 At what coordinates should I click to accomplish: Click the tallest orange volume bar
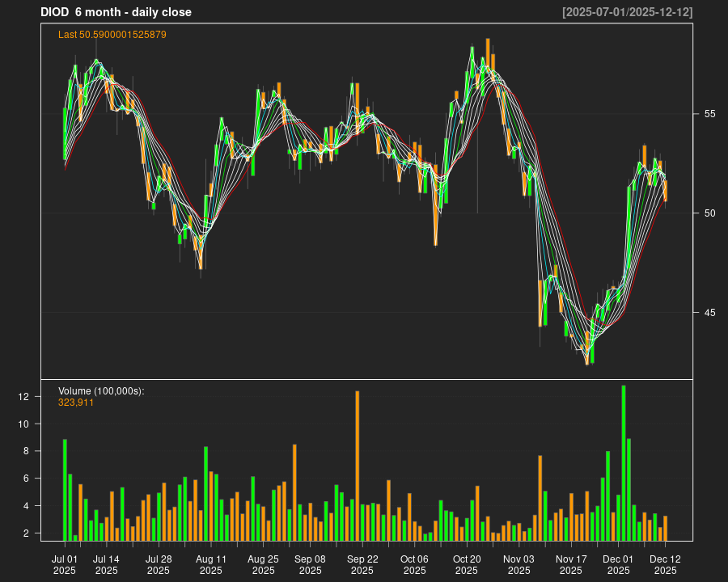click(357, 466)
